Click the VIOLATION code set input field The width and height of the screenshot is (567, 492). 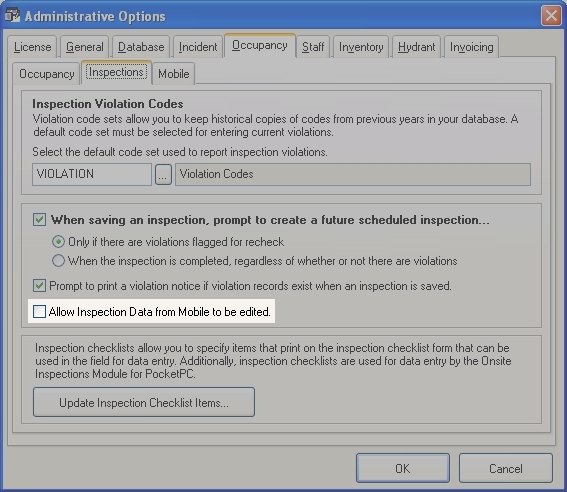click(x=92, y=174)
